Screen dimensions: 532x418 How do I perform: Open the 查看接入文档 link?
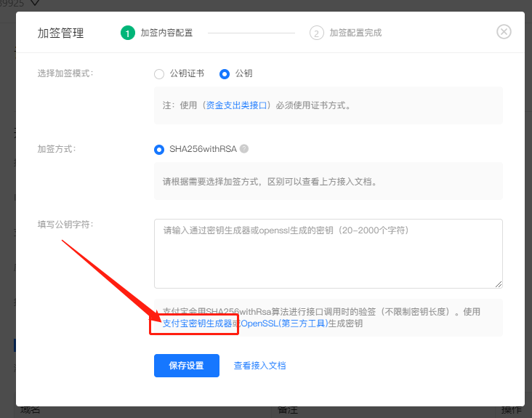[x=259, y=366]
